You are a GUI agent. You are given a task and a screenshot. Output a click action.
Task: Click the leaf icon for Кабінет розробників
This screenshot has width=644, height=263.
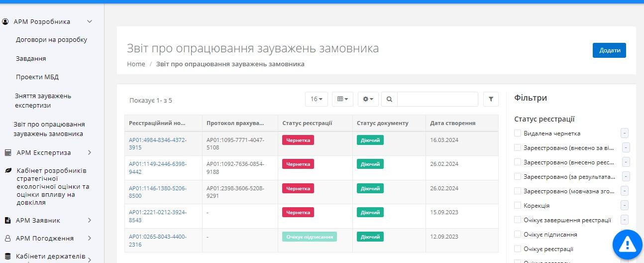click(x=8, y=170)
